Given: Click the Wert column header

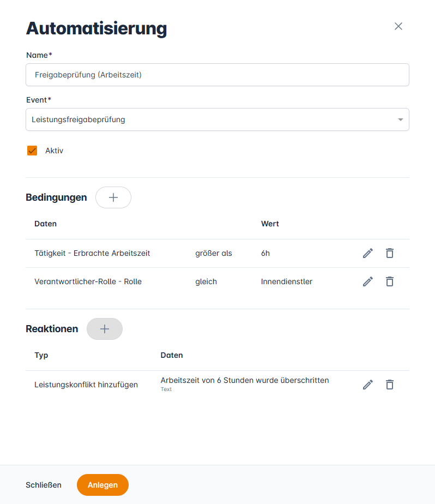Looking at the screenshot, I should 270,224.
